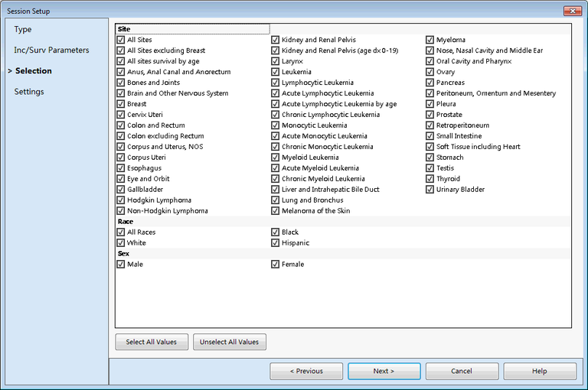Uncheck Urinary Bladder site
This screenshot has height=390, width=588.
[x=430, y=190]
